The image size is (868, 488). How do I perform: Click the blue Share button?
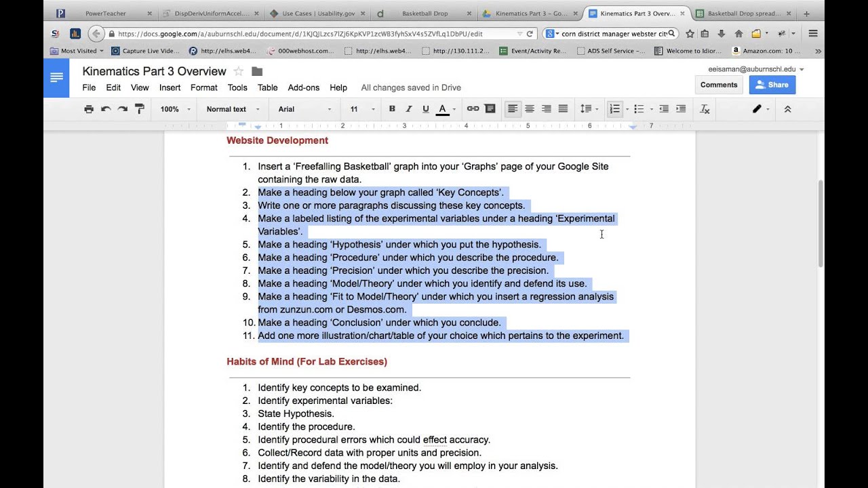[x=772, y=85]
